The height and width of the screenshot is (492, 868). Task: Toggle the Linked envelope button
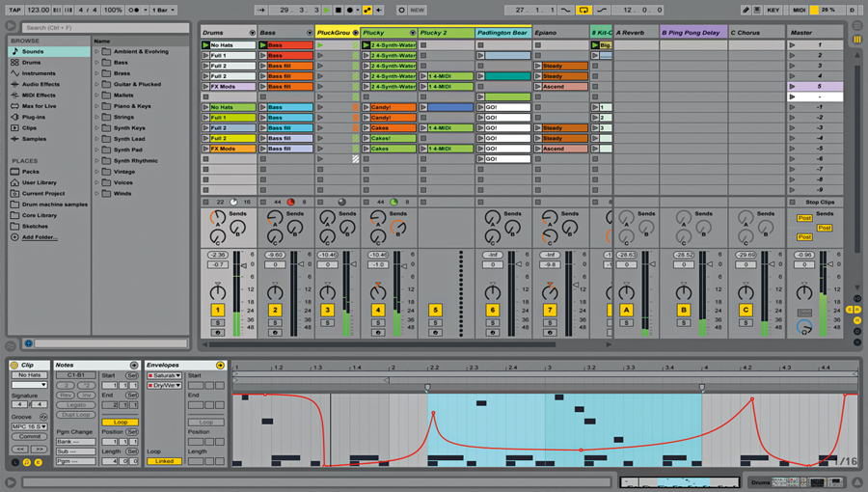(163, 461)
